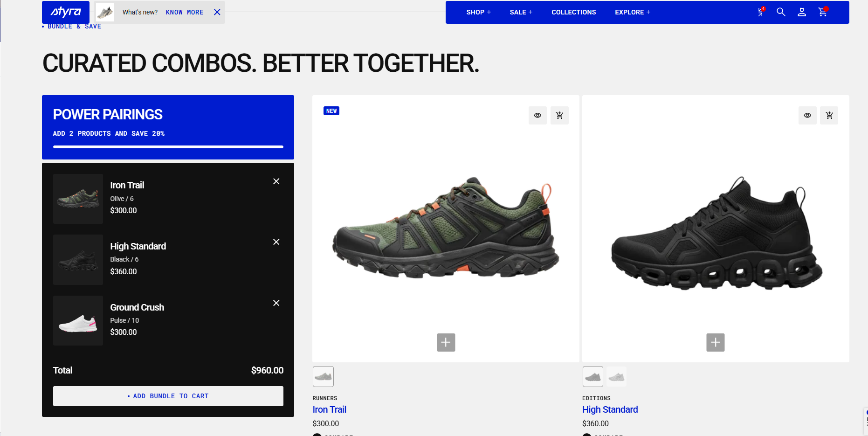Quick add Iron Trail to cart
868x436 pixels.
[x=559, y=115]
